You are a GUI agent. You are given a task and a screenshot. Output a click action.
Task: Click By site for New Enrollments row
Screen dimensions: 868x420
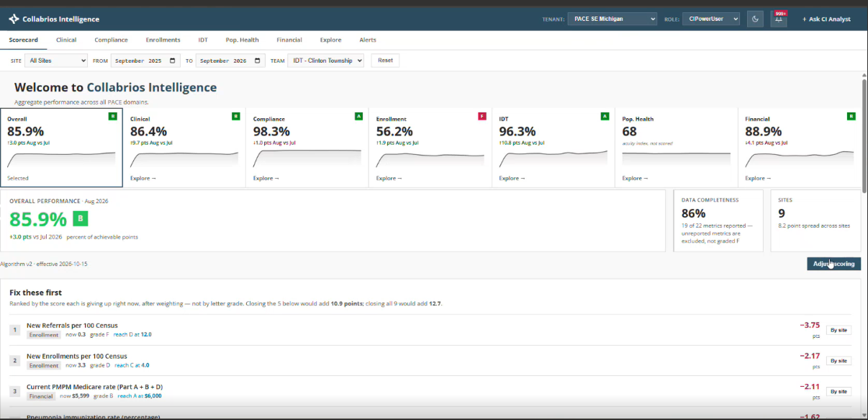[838, 360]
